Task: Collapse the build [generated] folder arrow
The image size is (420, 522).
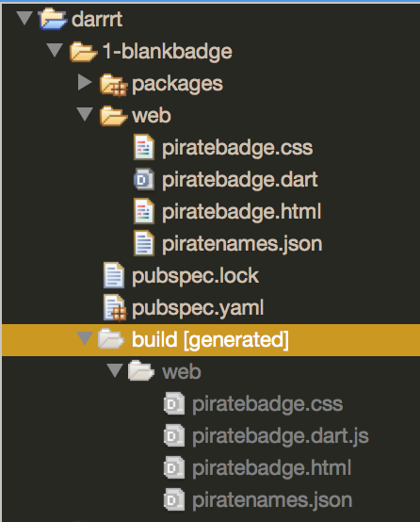Action: click(85, 338)
